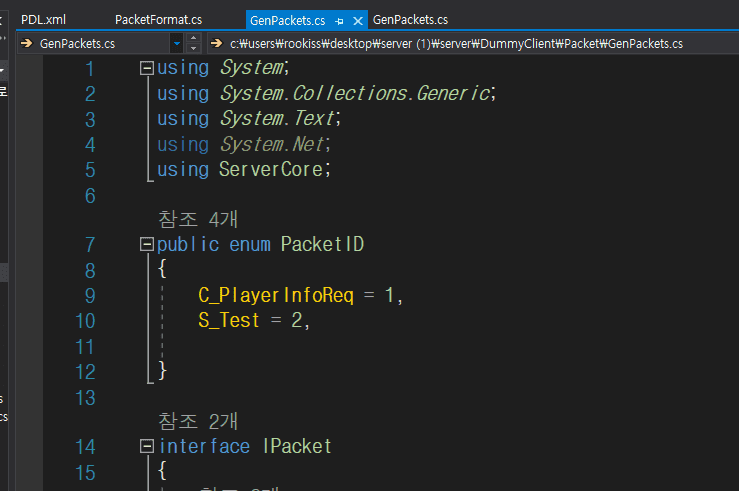This screenshot has width=739, height=491.
Task: Collapse the PacketID enum block
Action: [148, 245]
